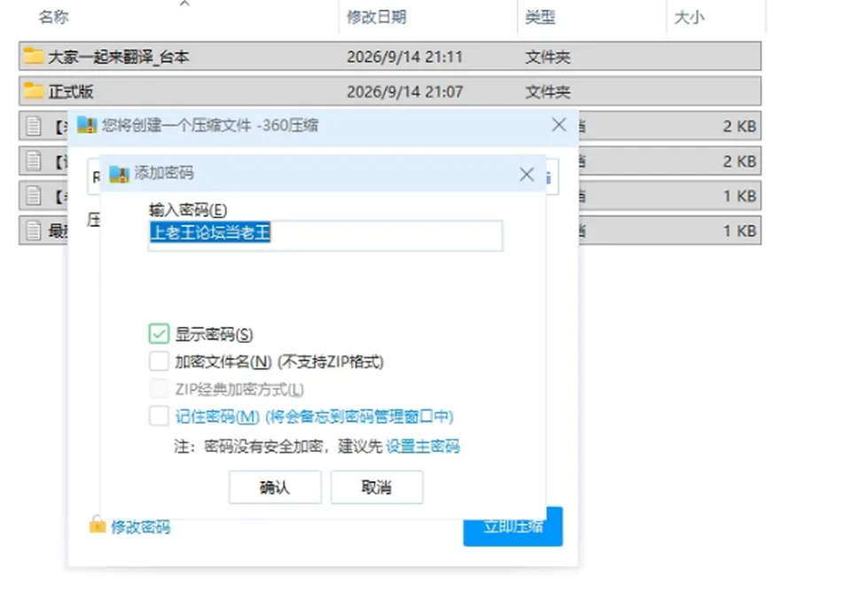Click the 2 KB first document file icon
This screenshot has width=851, height=616.
(34, 126)
